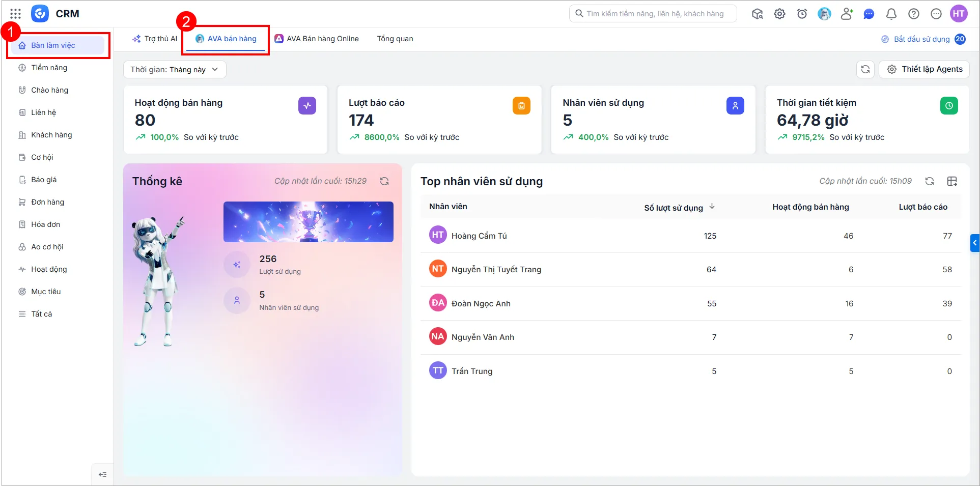Open Hóa đơn menu item
This screenshot has height=486, width=980.
click(58, 224)
